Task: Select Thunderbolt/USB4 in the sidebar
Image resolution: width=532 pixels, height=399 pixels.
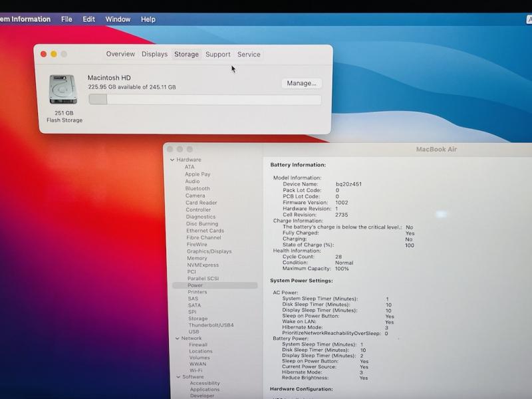Action: point(211,325)
